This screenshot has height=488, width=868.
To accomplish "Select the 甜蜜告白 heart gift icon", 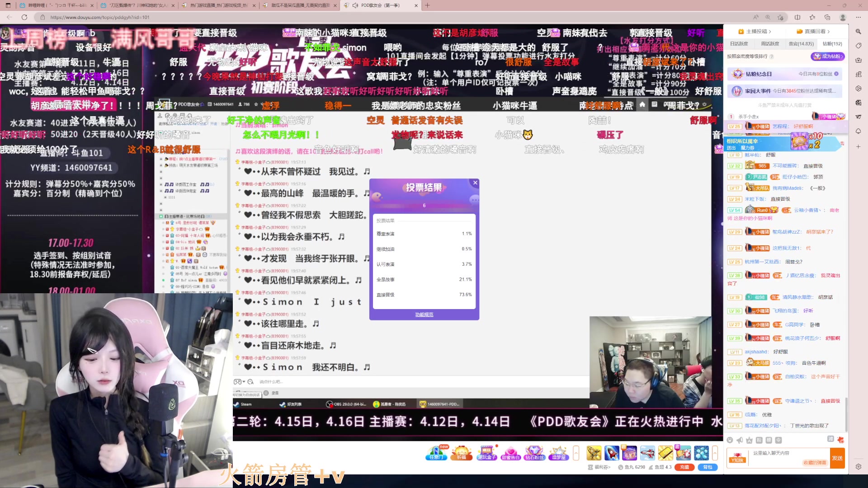I will pos(511,453).
